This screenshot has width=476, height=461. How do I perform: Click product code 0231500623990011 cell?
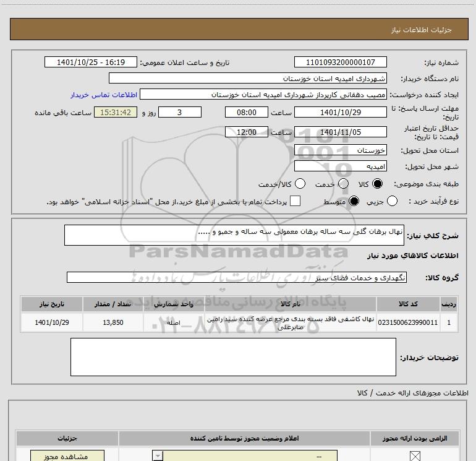tap(408, 322)
